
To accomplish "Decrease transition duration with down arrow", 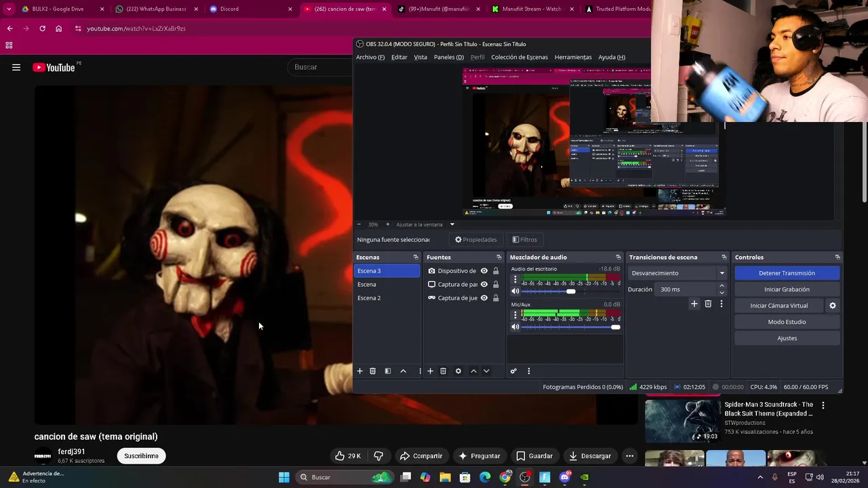I will click(x=722, y=293).
